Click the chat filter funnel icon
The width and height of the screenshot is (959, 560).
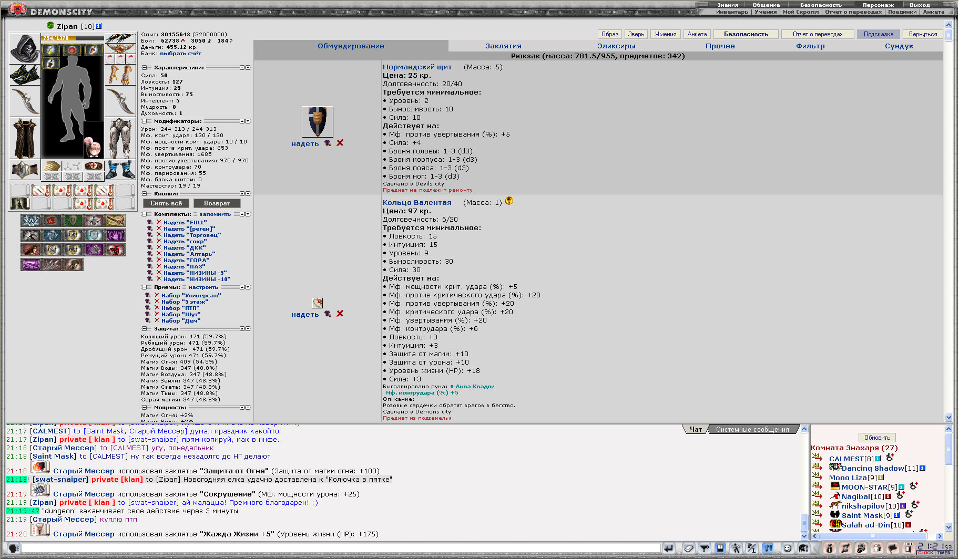tap(705, 548)
